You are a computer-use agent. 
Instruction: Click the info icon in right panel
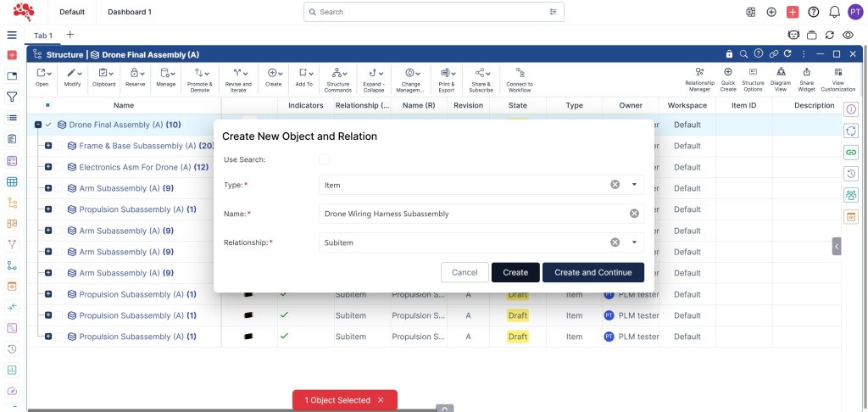click(x=851, y=109)
